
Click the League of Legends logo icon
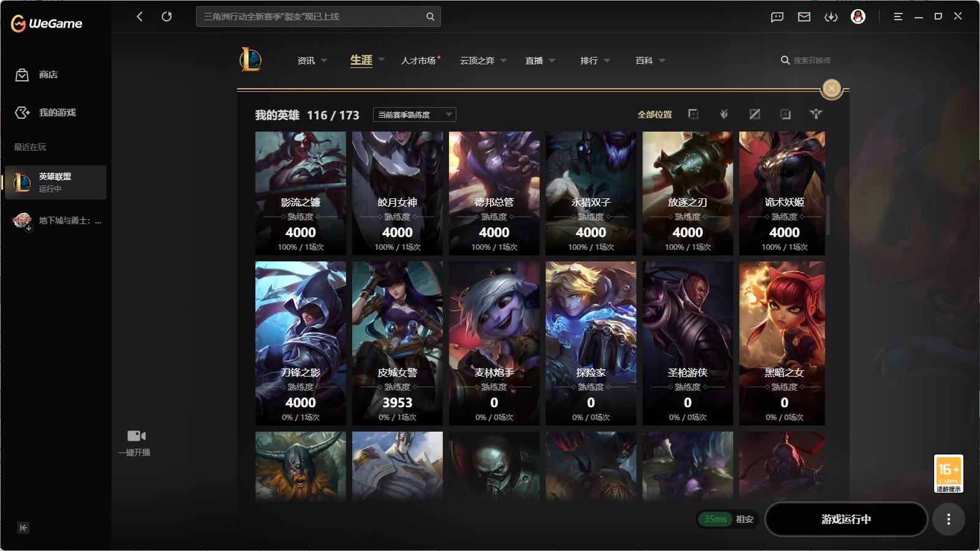tap(250, 60)
